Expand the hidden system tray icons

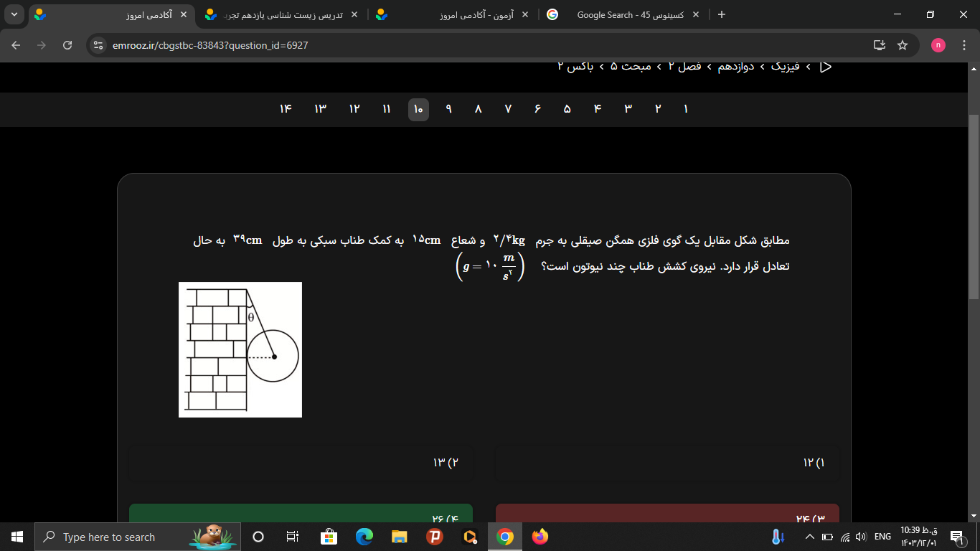810,537
